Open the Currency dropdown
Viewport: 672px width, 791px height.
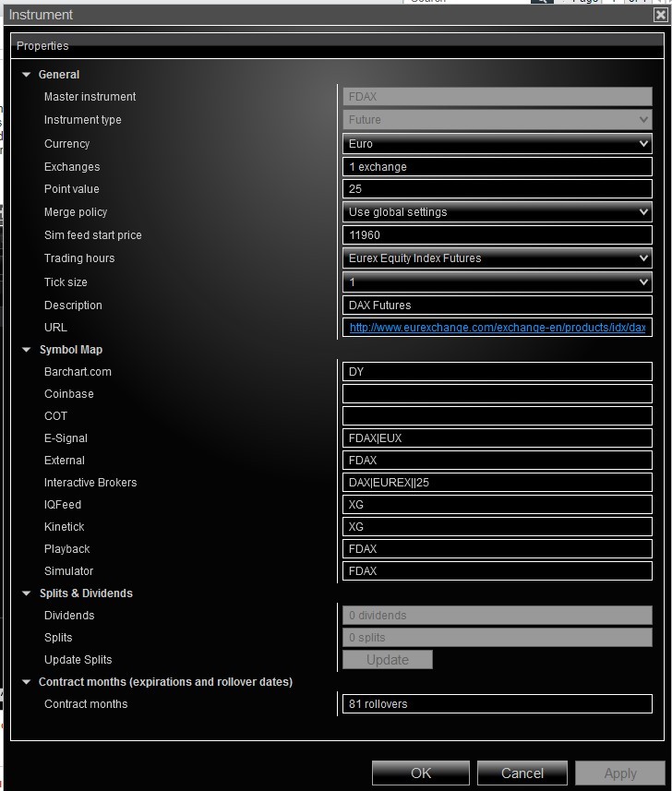497,144
